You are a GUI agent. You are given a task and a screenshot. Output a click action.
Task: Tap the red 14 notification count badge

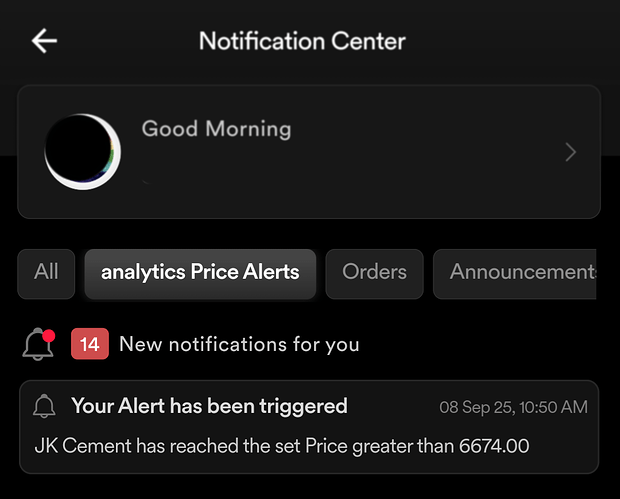(x=89, y=345)
